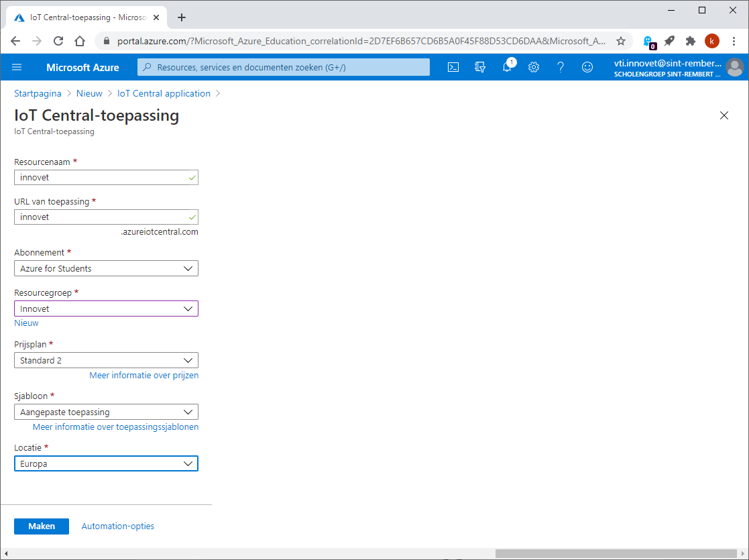Screen dimensions: 749x560
Task: Minimize the browser window
Action: coord(671,10)
